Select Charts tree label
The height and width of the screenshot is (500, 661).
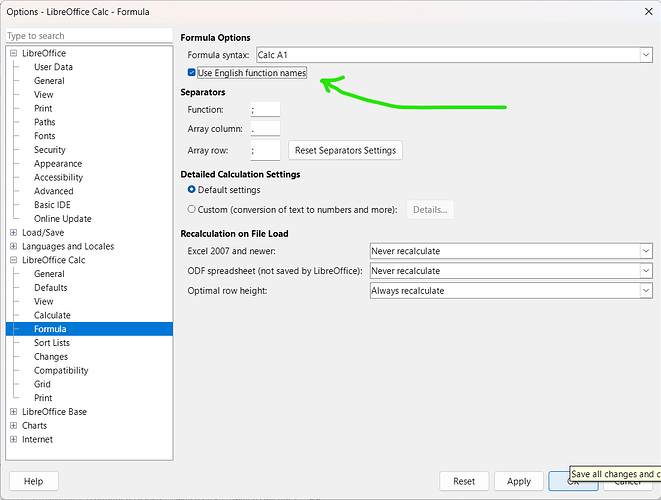35,425
